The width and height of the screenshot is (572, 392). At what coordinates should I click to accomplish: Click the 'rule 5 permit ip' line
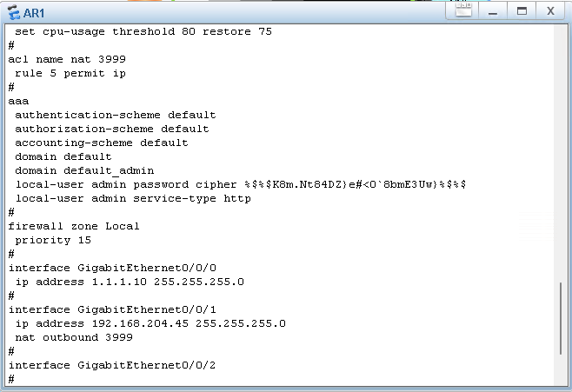70,73
